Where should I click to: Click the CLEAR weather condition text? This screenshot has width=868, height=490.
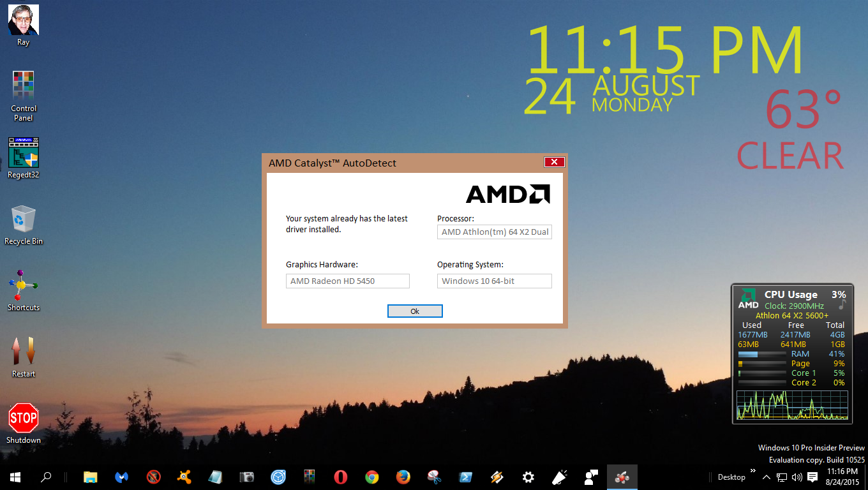pos(790,156)
